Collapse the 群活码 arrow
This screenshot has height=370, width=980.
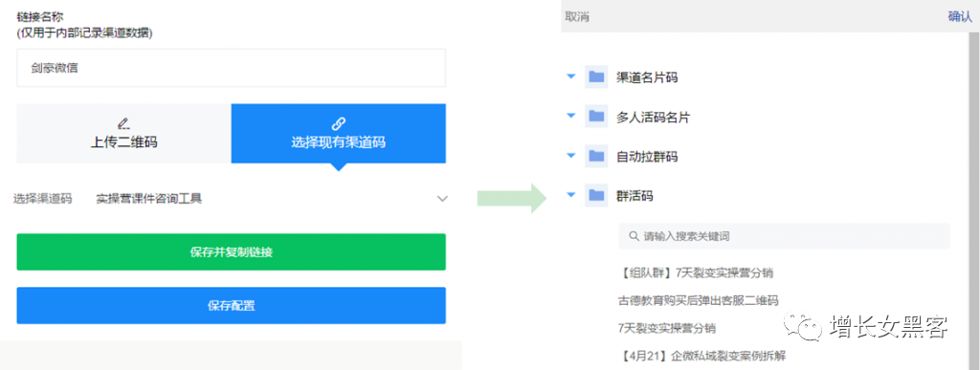pyautogui.click(x=570, y=195)
